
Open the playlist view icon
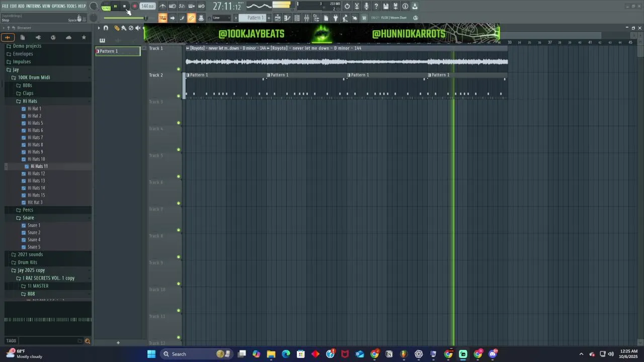[278, 18]
